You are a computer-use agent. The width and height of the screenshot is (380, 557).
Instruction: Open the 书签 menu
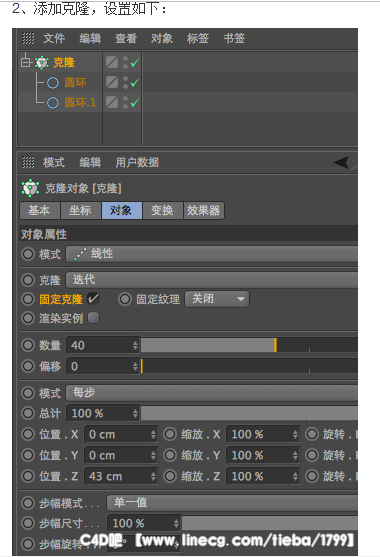(x=234, y=38)
